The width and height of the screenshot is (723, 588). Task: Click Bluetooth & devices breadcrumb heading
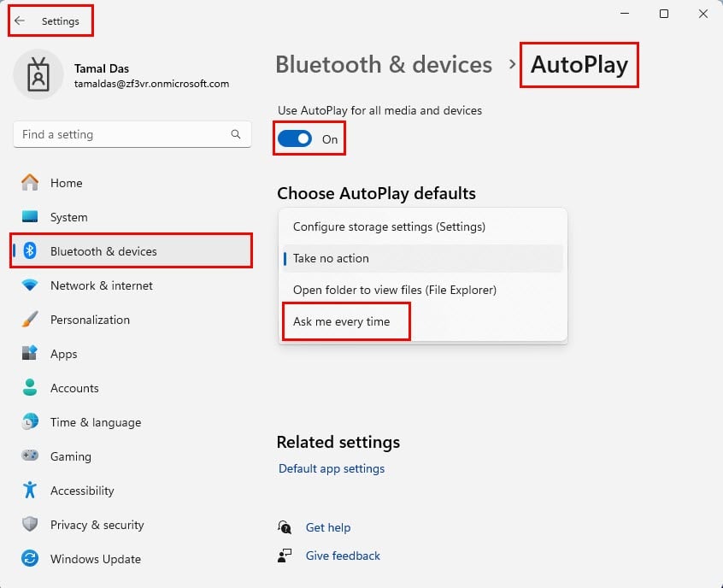(x=384, y=64)
